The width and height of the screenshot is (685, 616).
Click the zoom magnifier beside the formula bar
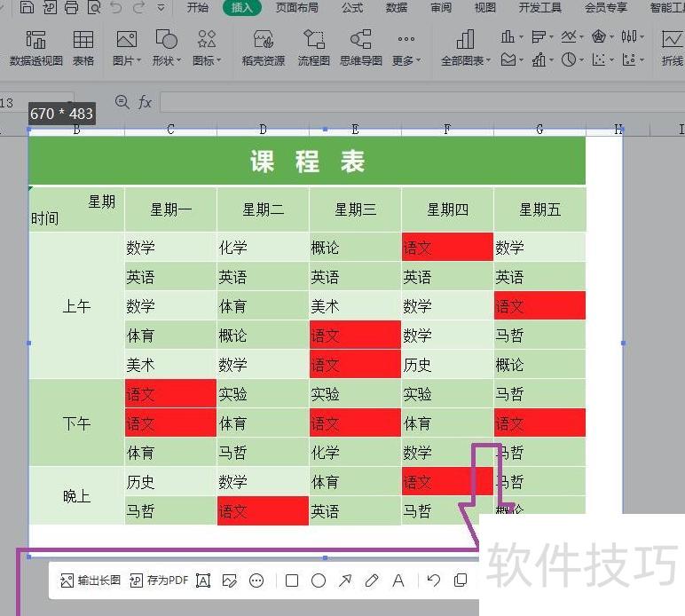pos(122,102)
